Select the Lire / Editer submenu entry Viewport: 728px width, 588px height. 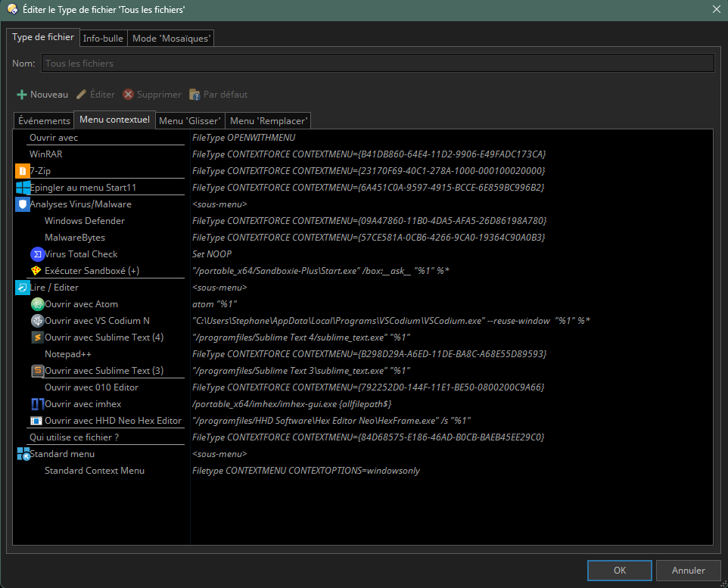pyautogui.click(x=54, y=288)
